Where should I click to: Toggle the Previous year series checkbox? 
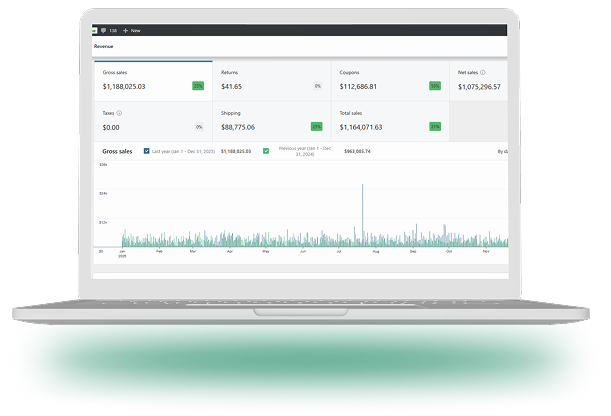tap(266, 151)
